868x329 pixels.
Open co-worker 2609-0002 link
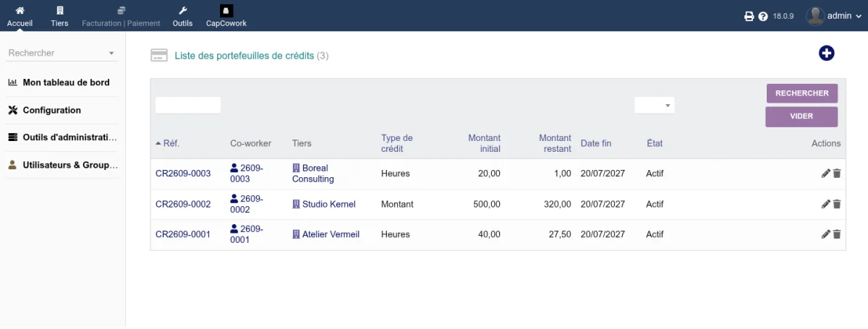(247, 204)
